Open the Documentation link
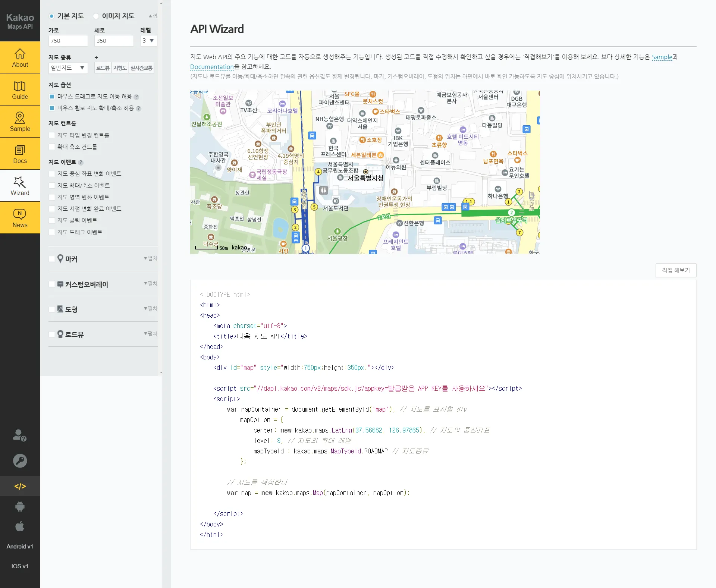Image resolution: width=716 pixels, height=588 pixels. (212, 67)
